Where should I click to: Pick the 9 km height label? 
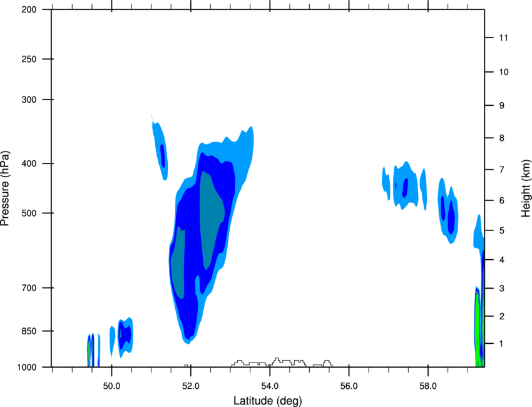(502, 106)
